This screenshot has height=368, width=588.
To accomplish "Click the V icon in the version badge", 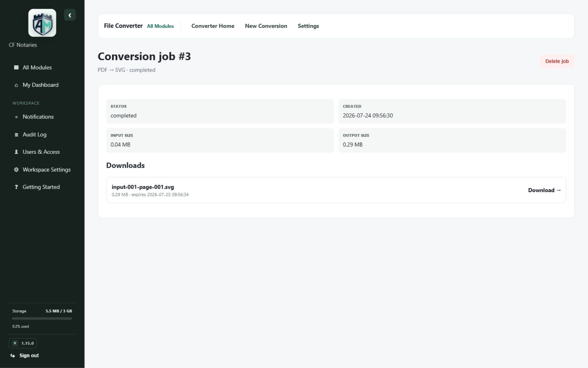I will click(15, 343).
